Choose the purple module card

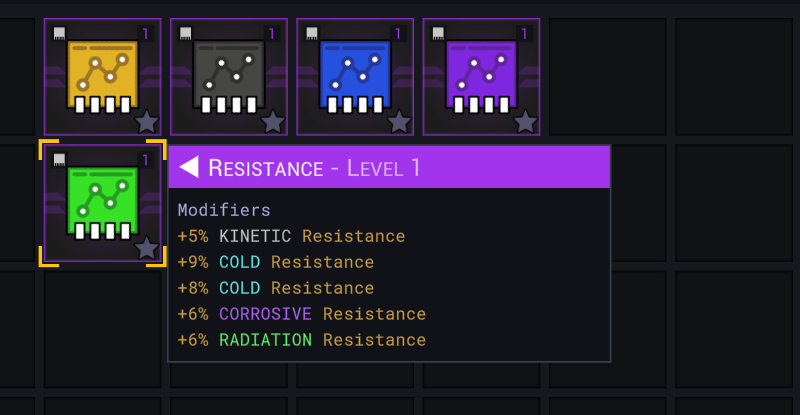click(x=481, y=76)
